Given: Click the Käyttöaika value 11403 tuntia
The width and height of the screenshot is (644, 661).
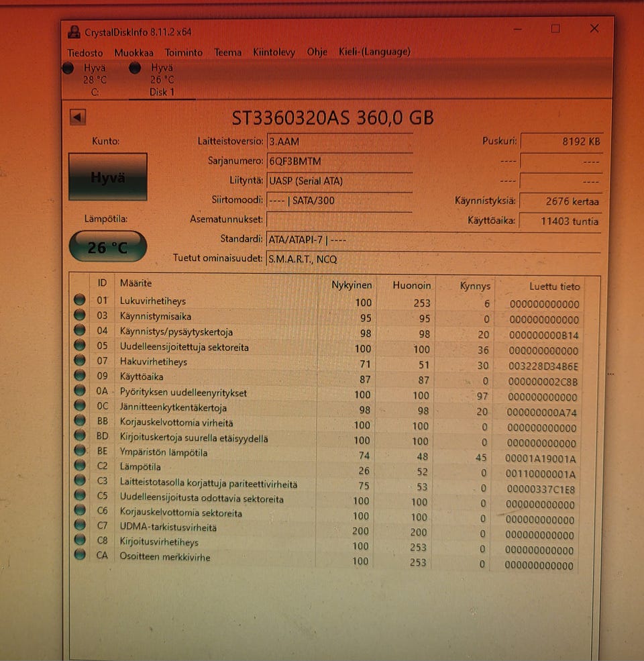Looking at the screenshot, I should pyautogui.click(x=560, y=221).
